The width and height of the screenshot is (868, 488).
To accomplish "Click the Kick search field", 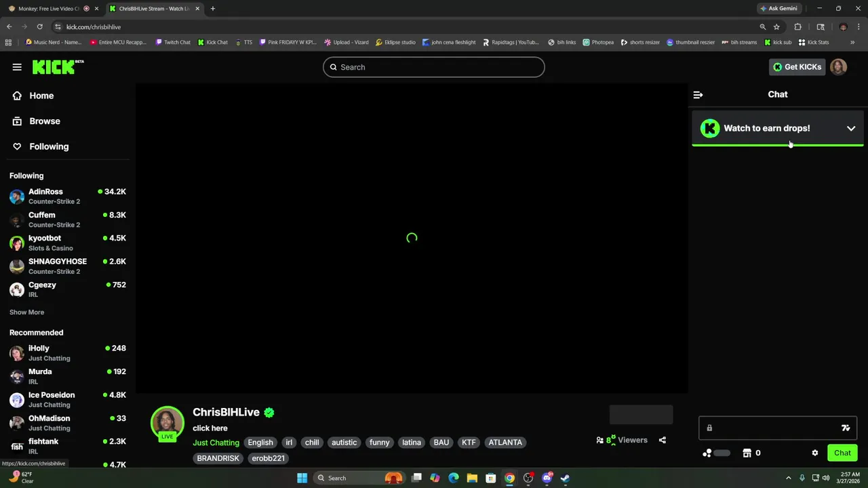I will [434, 67].
